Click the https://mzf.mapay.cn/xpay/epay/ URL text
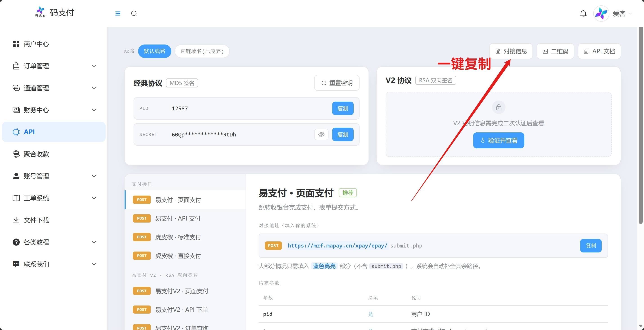The width and height of the screenshot is (644, 330). [337, 245]
